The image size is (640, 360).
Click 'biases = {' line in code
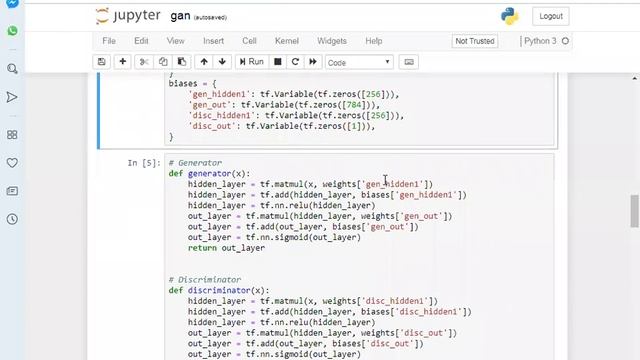click(193, 83)
